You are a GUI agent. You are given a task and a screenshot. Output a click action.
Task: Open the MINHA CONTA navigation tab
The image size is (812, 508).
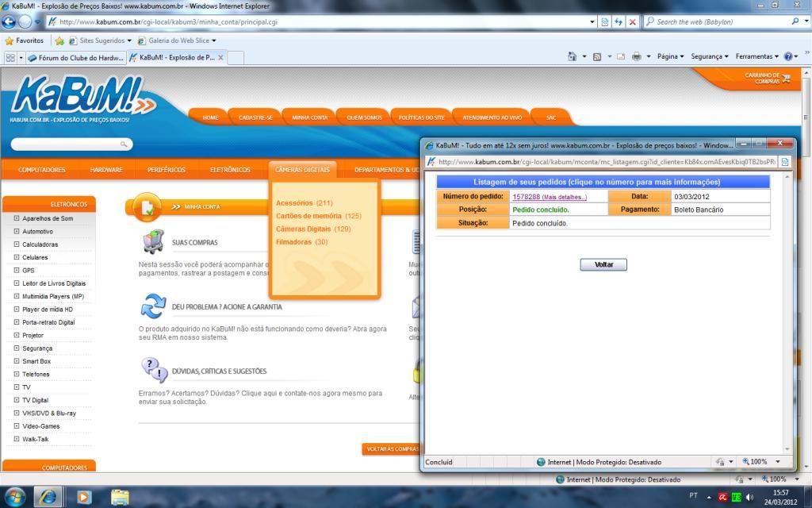pyautogui.click(x=310, y=117)
